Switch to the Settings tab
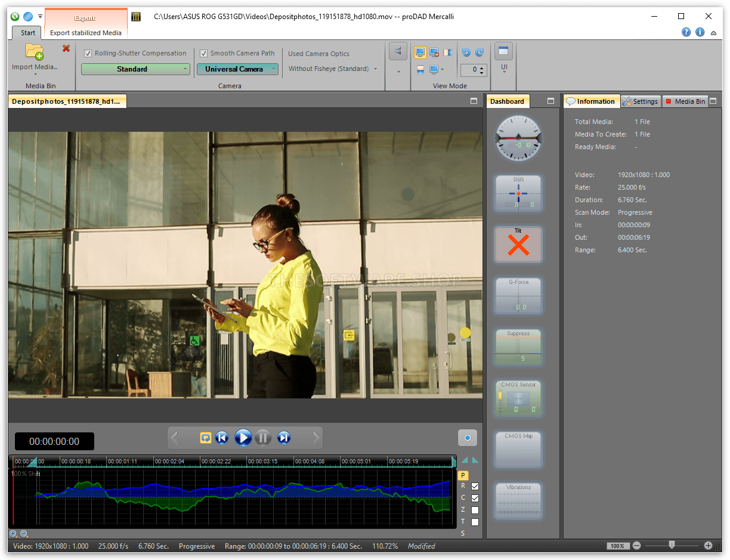Image resolution: width=730 pixels, height=560 pixels. pyautogui.click(x=640, y=101)
